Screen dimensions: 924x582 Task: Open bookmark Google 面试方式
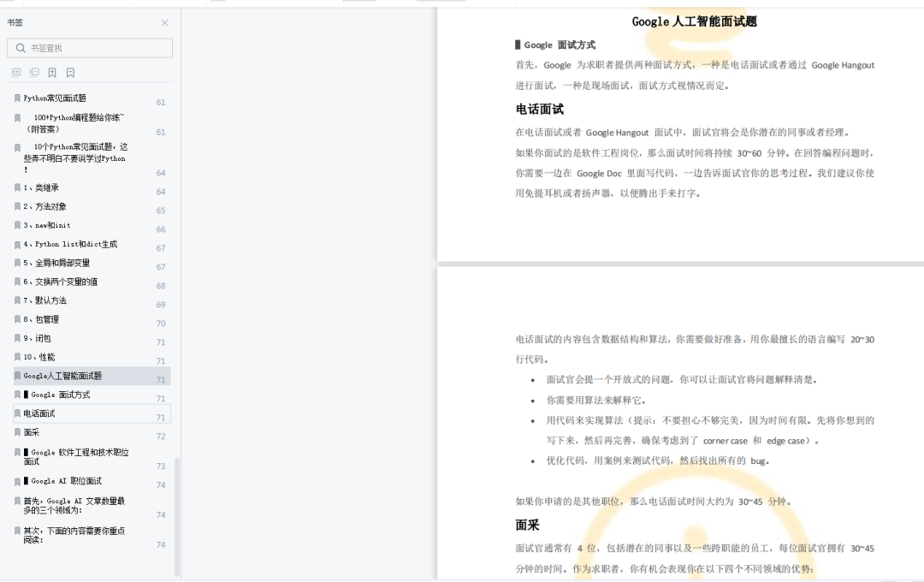56,395
